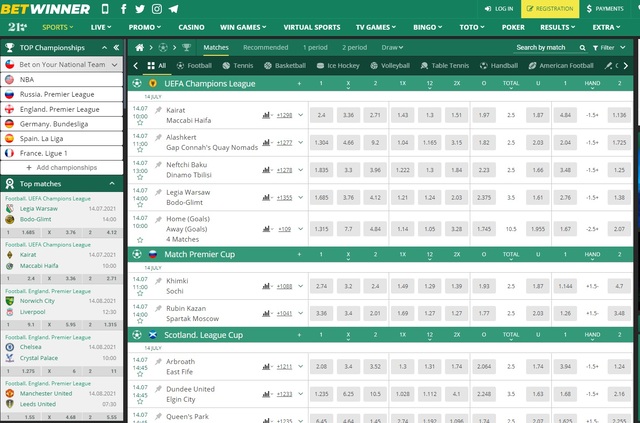
Task: Open Bet on Your National Team dropdown
Action: coord(62,65)
